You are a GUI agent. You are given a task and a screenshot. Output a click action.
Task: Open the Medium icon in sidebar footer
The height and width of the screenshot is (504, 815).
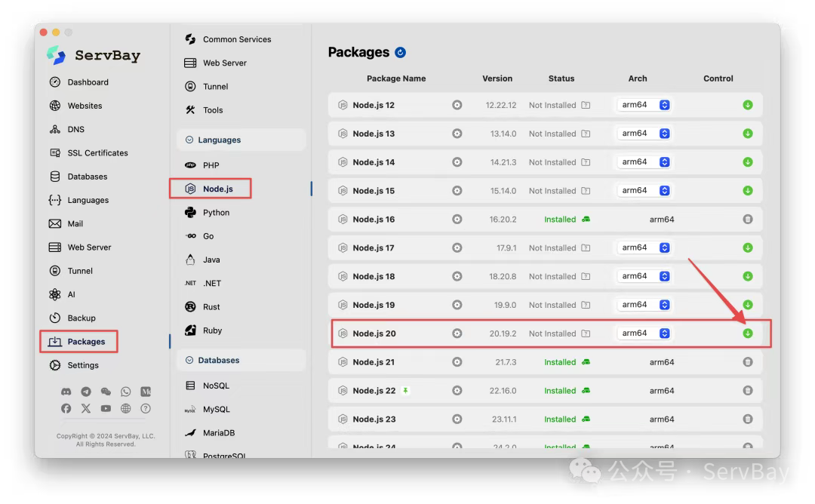[146, 392]
